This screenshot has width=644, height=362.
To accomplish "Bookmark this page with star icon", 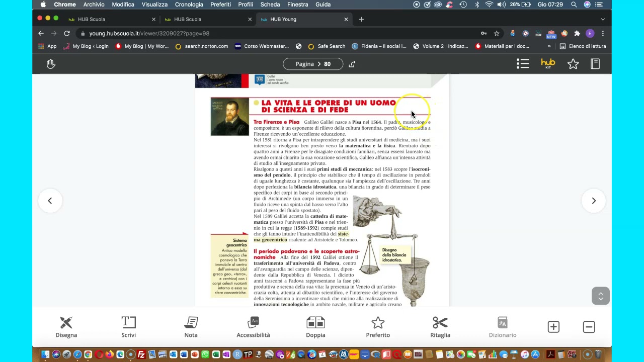I will (x=497, y=33).
